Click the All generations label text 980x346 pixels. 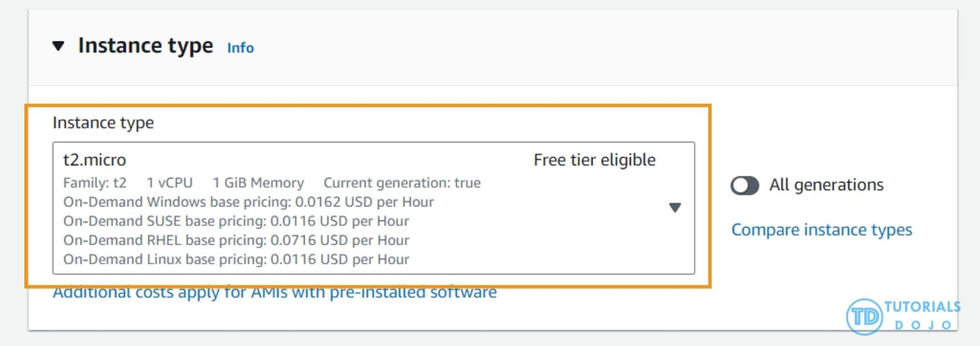(826, 185)
